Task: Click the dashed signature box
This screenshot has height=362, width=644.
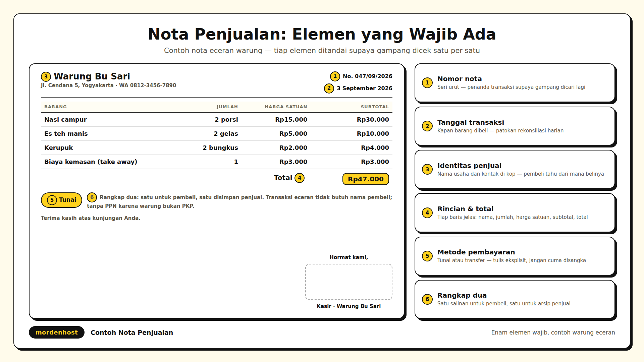Action: pos(349,282)
